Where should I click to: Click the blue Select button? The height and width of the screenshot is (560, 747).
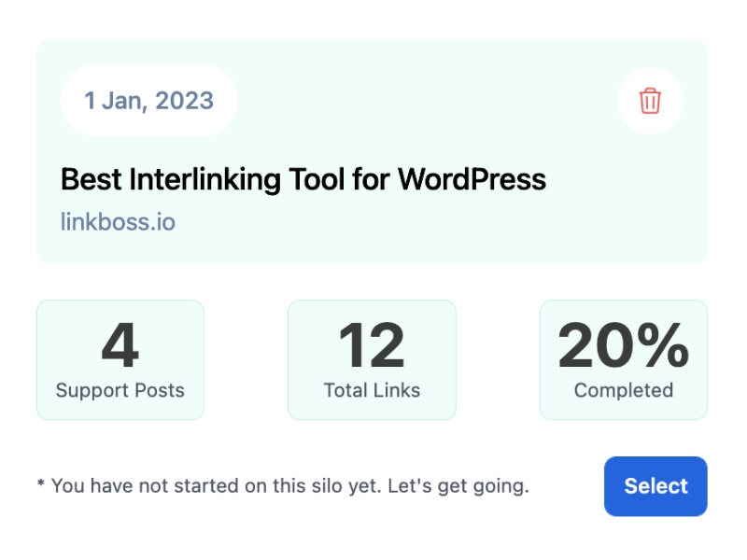coord(655,486)
